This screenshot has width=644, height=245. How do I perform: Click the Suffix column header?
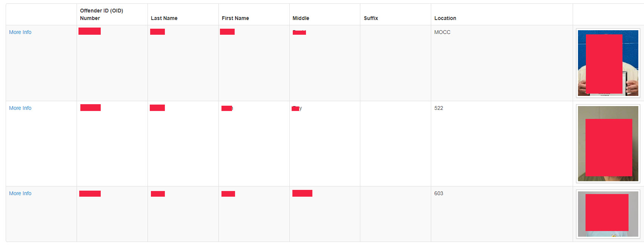(x=371, y=18)
